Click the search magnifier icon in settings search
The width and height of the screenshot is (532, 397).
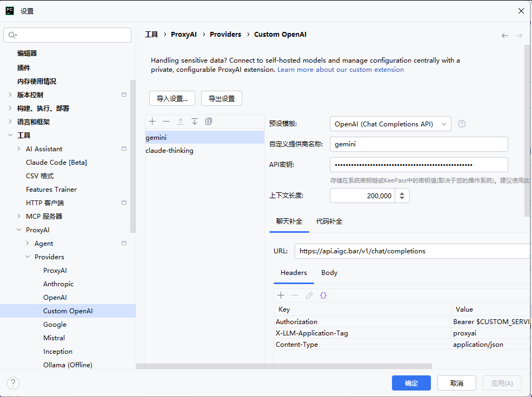coord(12,35)
